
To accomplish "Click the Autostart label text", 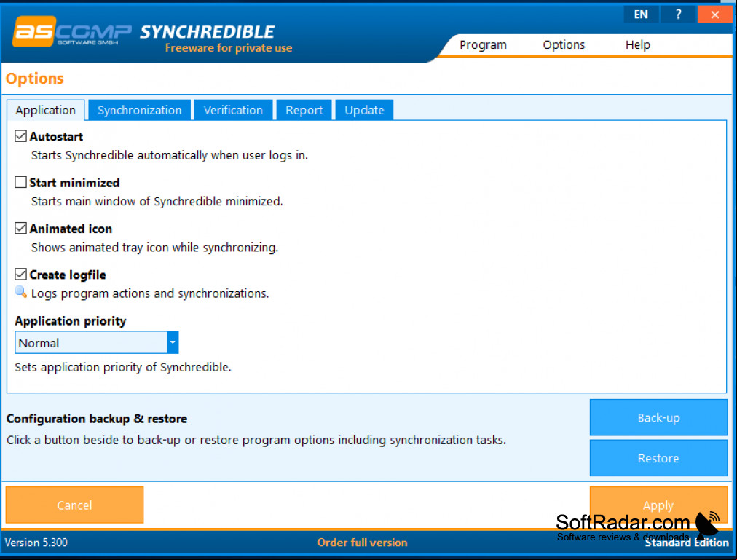I will (x=56, y=136).
